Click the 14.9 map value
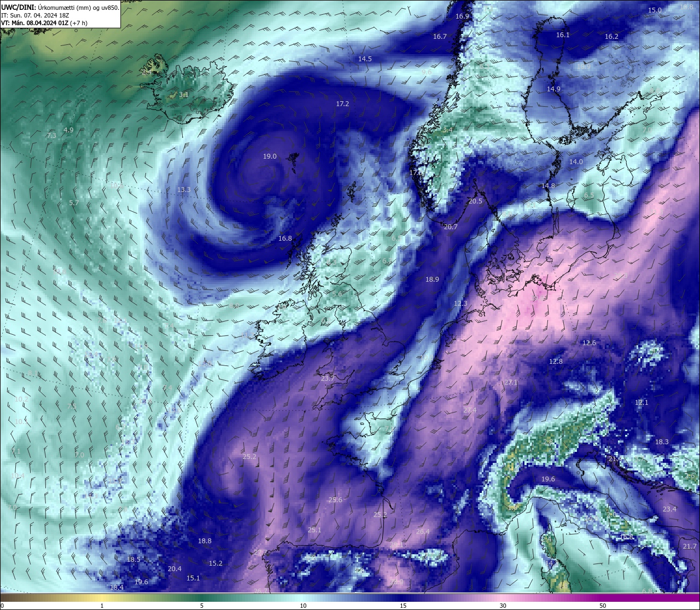The width and height of the screenshot is (700, 610). (x=553, y=89)
